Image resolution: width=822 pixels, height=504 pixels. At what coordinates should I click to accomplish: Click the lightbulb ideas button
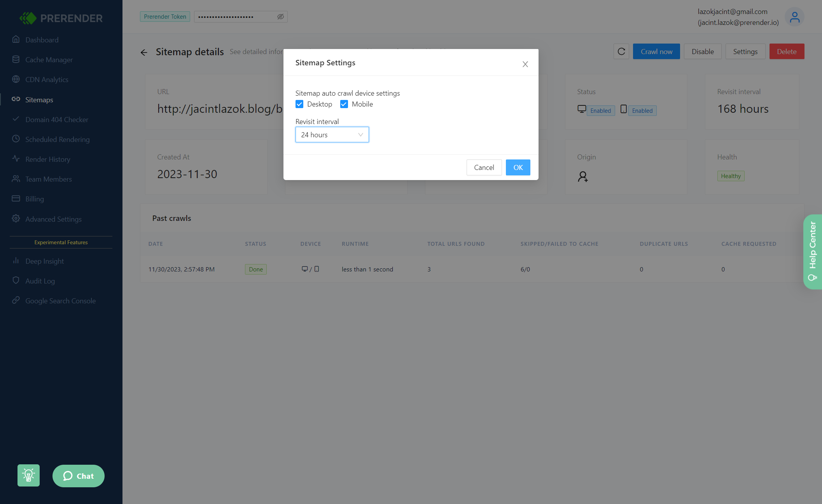point(28,475)
